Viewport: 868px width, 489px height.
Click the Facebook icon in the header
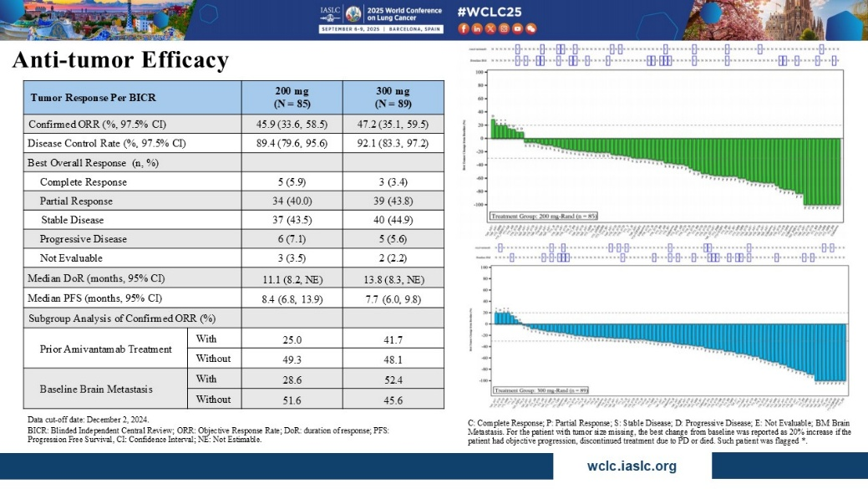464,28
